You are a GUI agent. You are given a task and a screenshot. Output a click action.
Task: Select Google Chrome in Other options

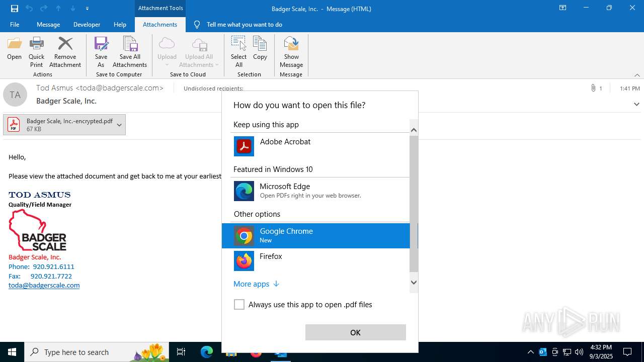click(316, 236)
